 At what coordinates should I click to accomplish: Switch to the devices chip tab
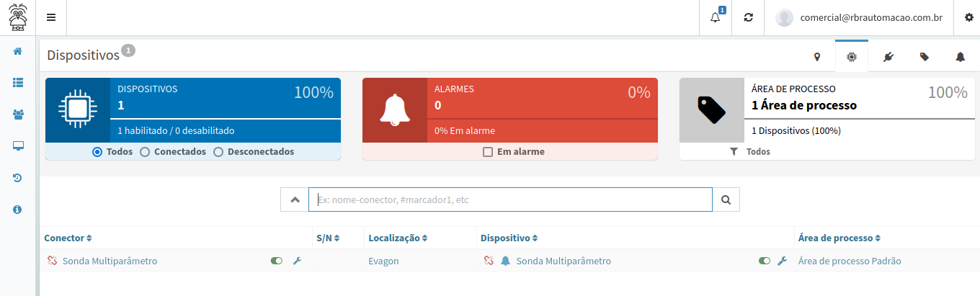[x=852, y=57]
